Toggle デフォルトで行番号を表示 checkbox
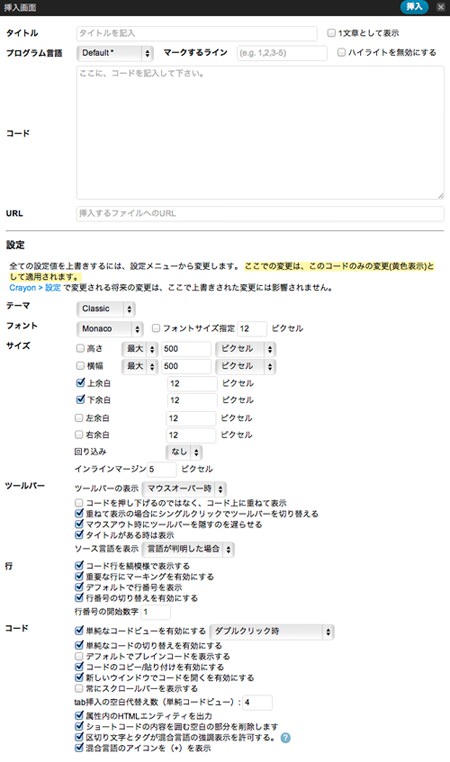The height and width of the screenshot is (762, 450). [x=79, y=587]
